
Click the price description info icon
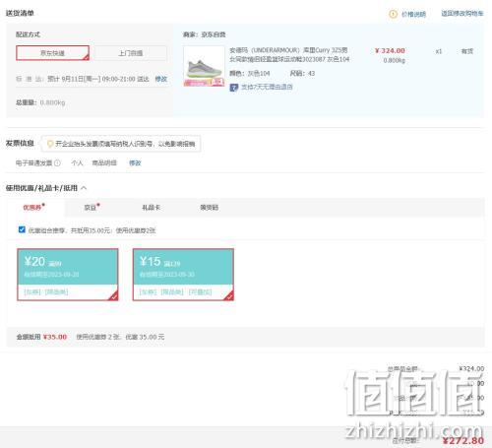[x=393, y=14]
